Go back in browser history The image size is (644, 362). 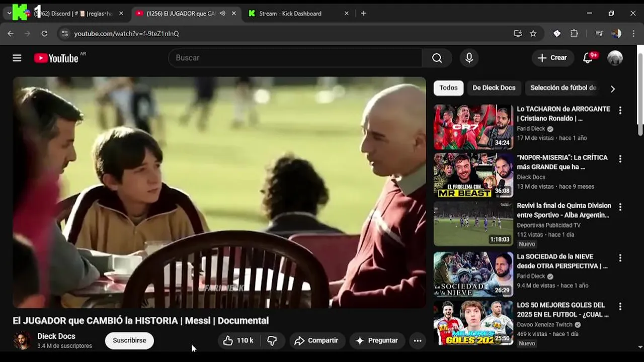click(11, 33)
